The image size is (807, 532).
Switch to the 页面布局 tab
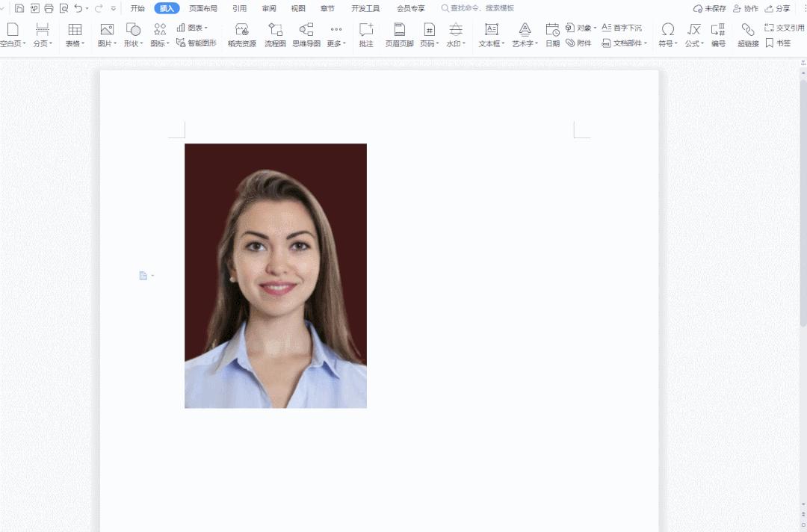pos(203,8)
